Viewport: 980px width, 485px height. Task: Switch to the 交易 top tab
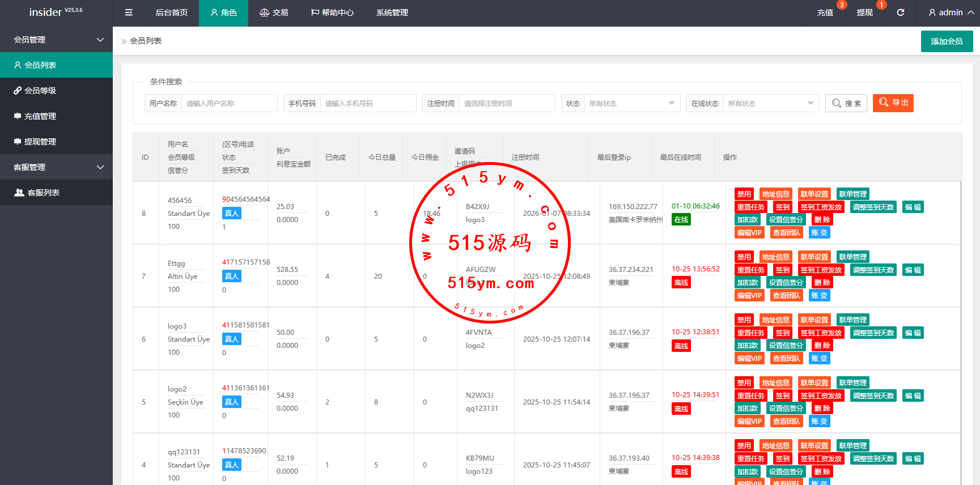click(274, 12)
